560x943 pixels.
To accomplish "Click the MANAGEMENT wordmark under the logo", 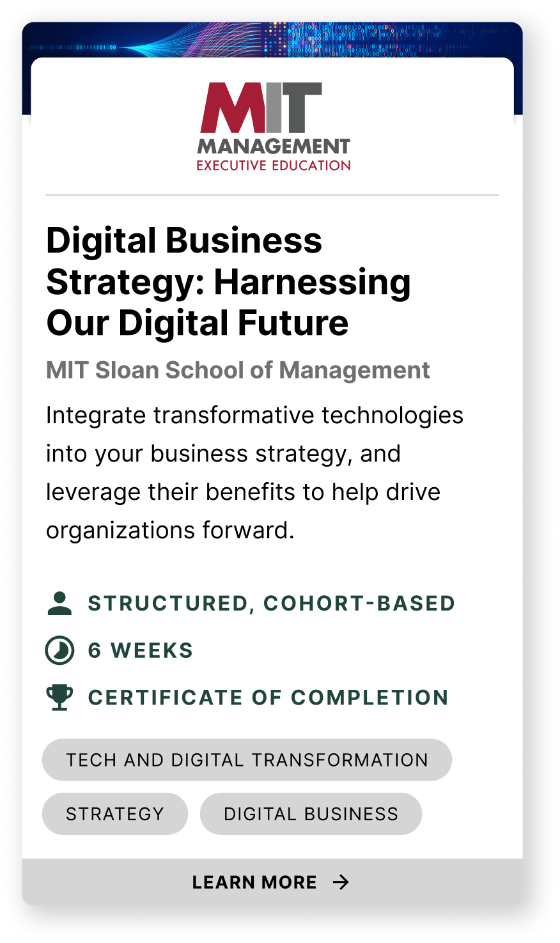I will (x=274, y=147).
